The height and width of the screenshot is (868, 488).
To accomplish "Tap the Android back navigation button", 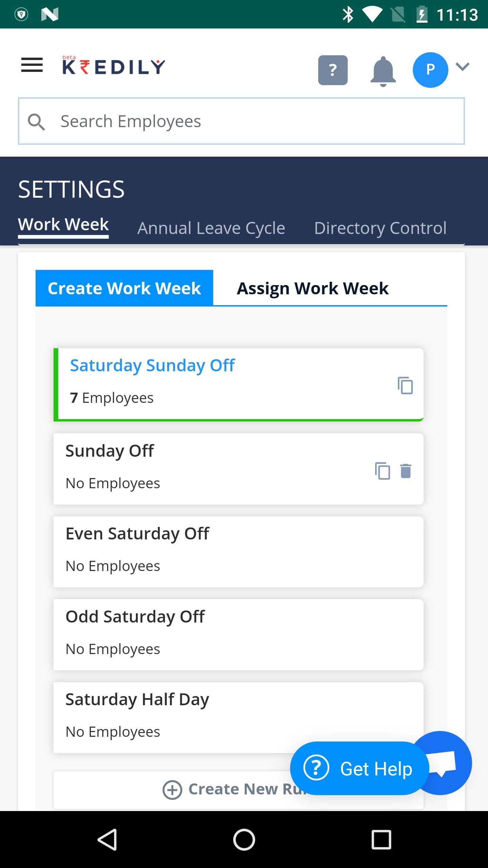I will coord(108,840).
